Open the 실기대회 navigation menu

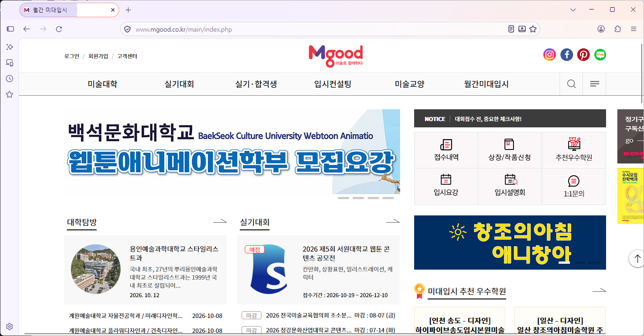tap(179, 84)
